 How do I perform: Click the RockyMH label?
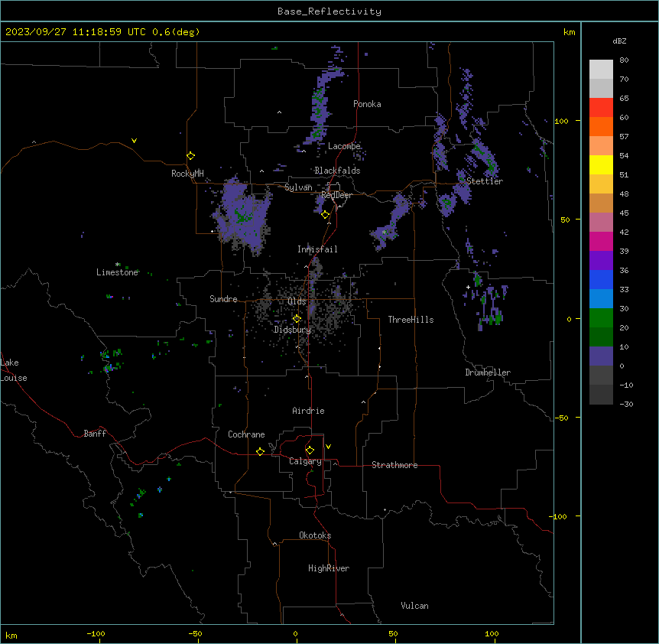pos(187,173)
